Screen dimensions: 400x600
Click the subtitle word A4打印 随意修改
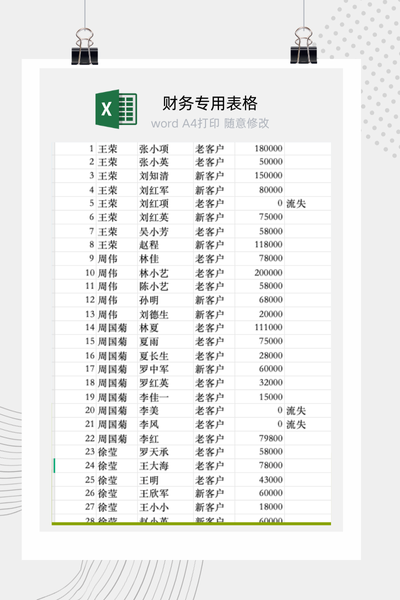pyautogui.click(x=210, y=123)
